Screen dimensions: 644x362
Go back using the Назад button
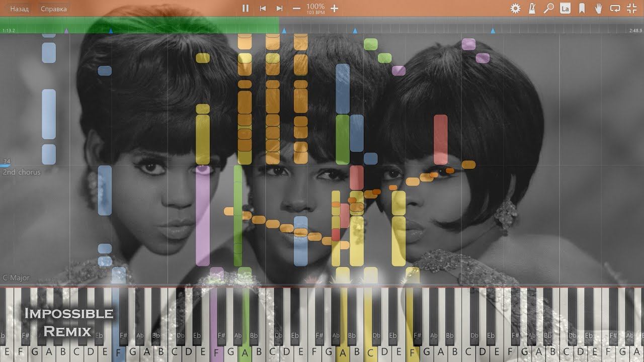pos(20,9)
